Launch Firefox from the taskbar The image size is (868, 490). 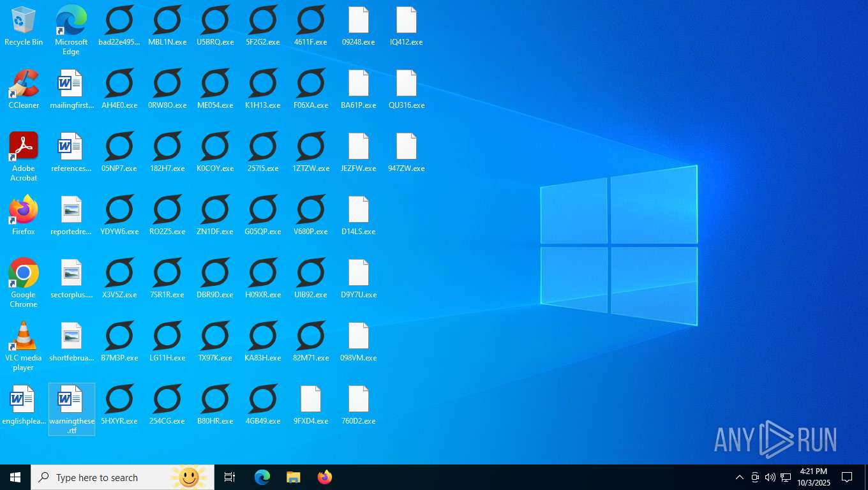point(325,477)
